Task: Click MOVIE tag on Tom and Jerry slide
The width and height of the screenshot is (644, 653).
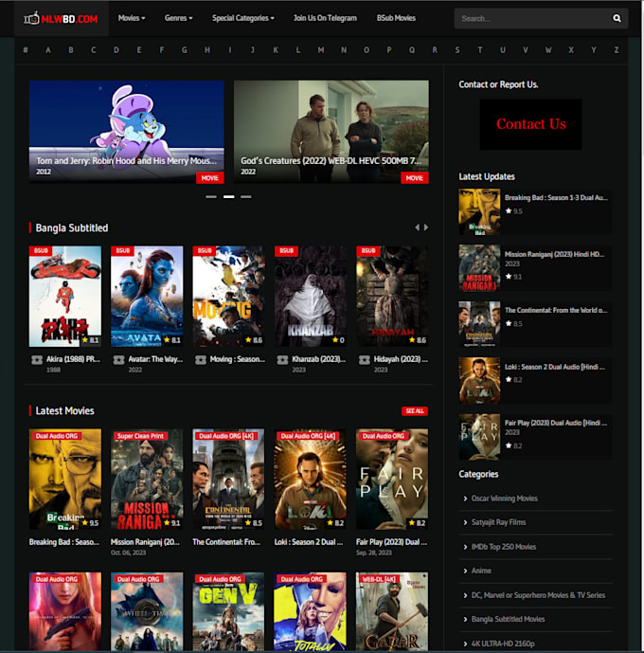Action: pyautogui.click(x=209, y=178)
